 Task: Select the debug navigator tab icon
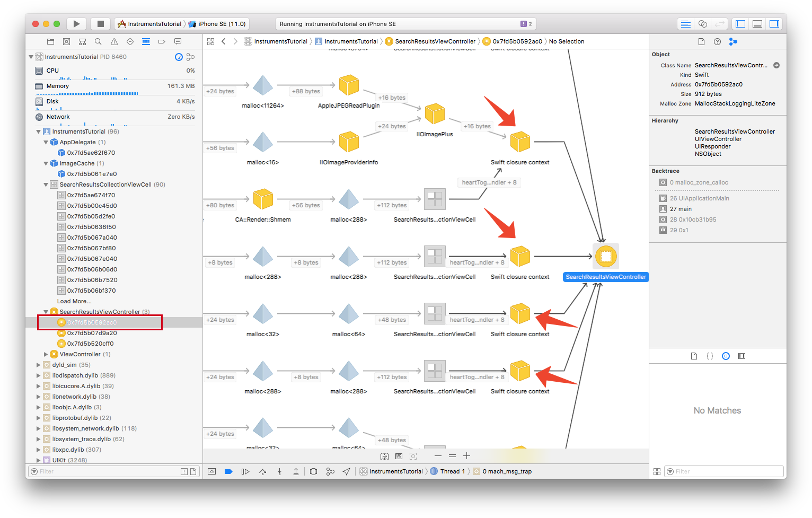coord(146,41)
